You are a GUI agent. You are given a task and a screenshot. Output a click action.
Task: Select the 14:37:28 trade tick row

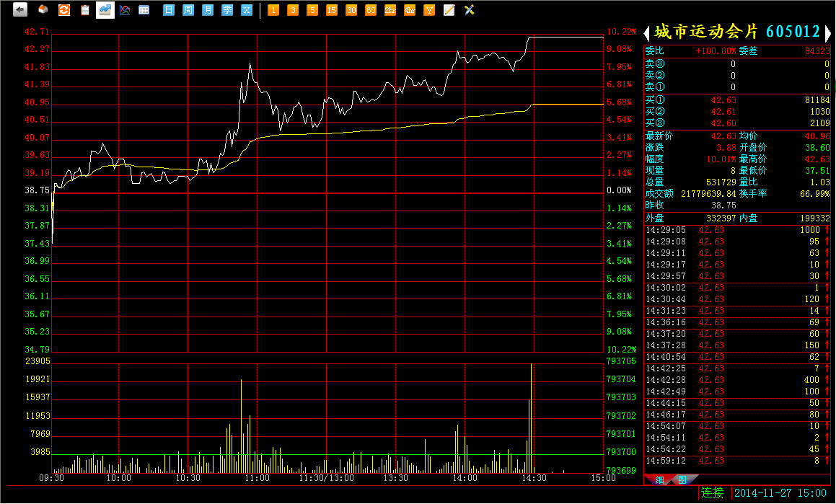click(x=737, y=345)
